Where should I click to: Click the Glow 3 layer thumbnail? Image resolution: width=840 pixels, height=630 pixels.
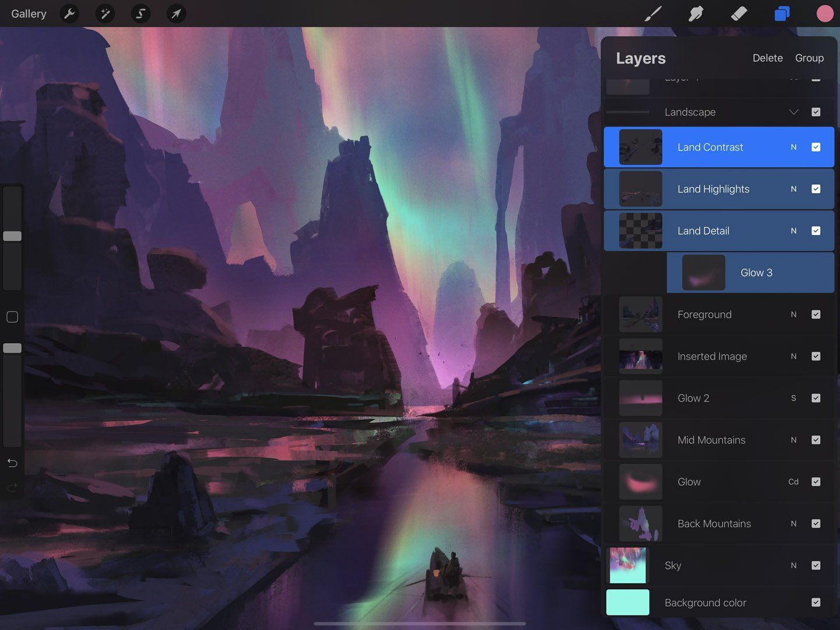coord(702,272)
